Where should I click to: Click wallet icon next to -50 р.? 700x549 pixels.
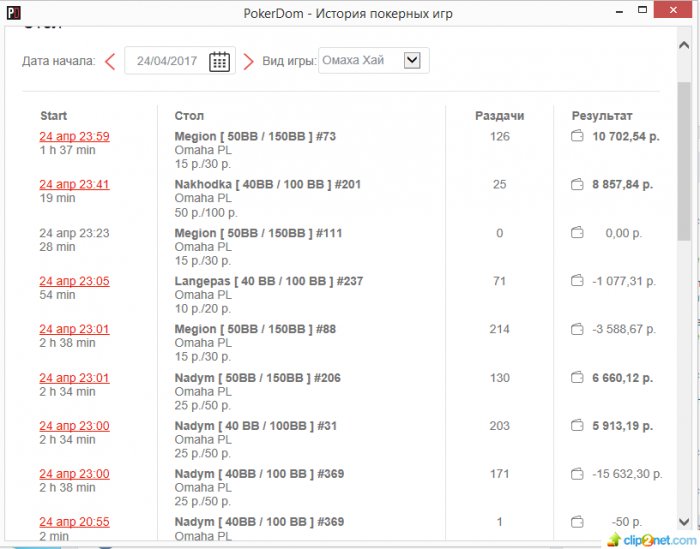pos(577,521)
